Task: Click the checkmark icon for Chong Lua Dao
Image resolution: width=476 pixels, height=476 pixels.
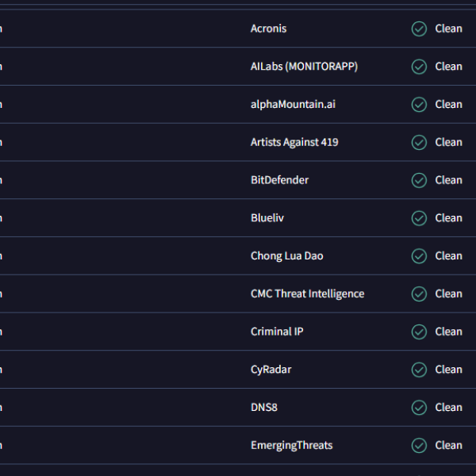Action: [x=419, y=256]
